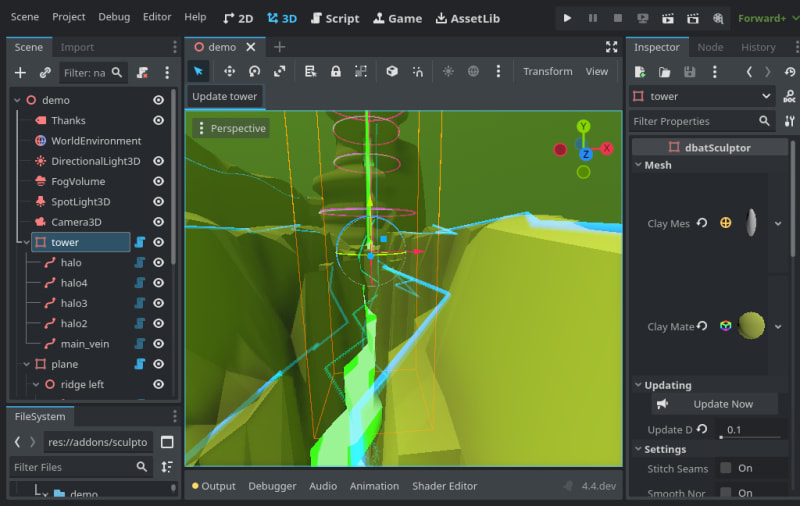Select the Rotate mode tool icon
800x506 pixels.
click(254, 71)
